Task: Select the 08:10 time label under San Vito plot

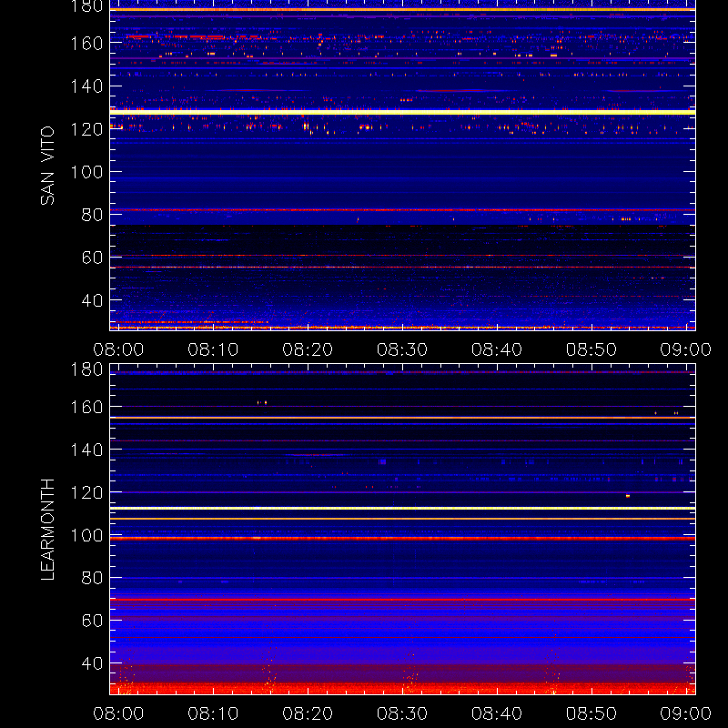Action: (213, 349)
